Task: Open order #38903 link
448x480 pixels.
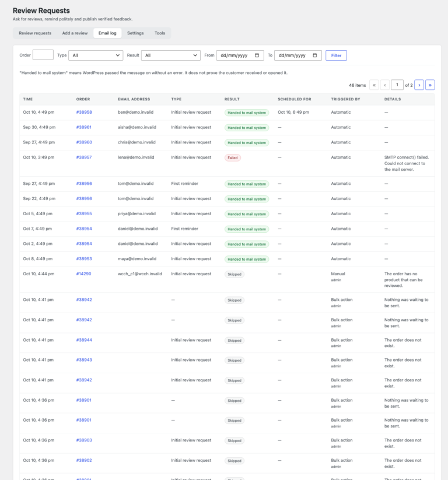Action: pos(84,440)
